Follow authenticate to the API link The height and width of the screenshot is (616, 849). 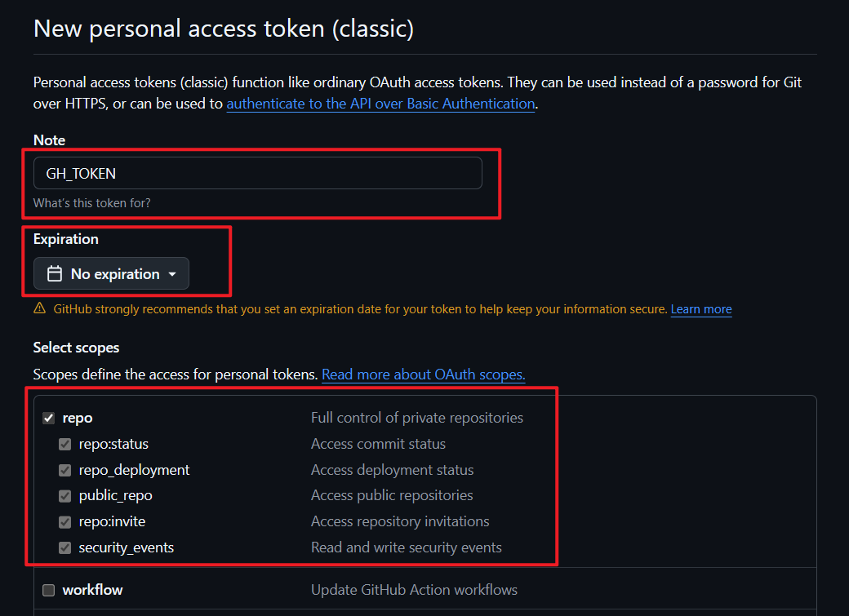tap(380, 104)
